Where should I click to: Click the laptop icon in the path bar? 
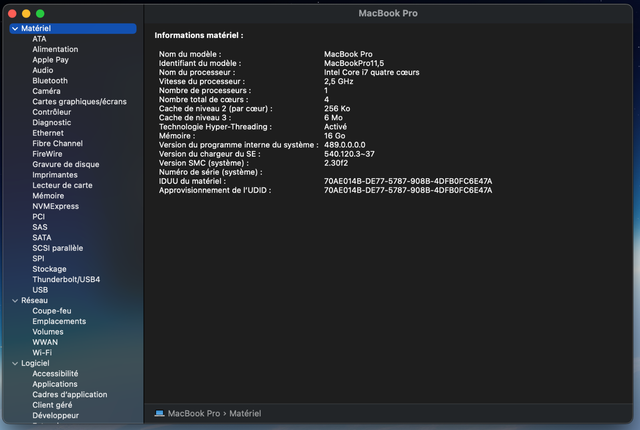[159, 414]
